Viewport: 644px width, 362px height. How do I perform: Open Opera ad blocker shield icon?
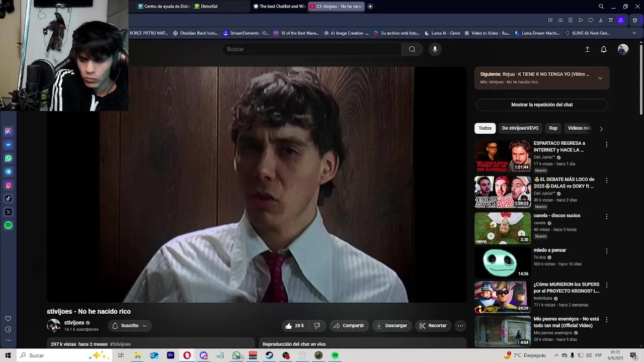[x=571, y=20]
